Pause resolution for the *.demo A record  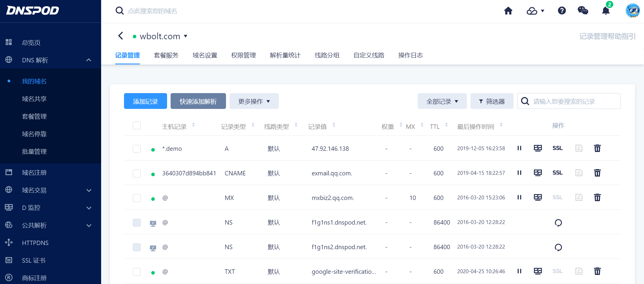point(519,148)
